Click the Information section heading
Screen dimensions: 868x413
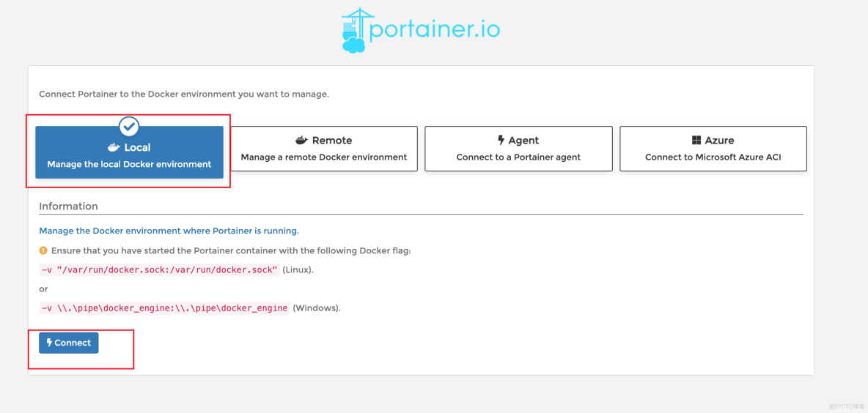(69, 206)
